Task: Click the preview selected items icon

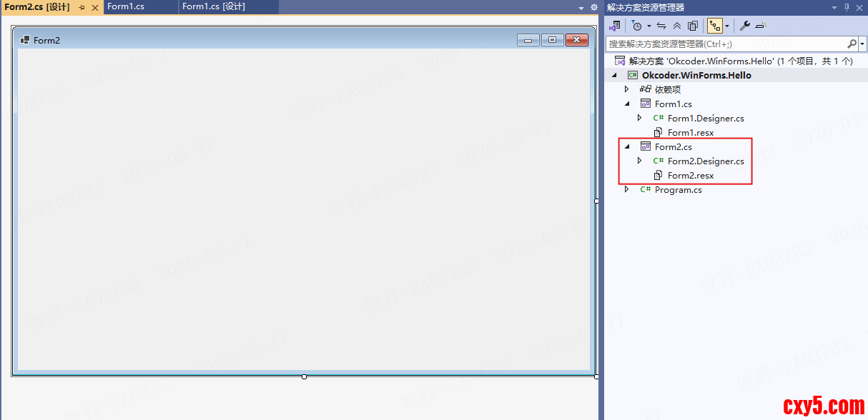Action: [760, 26]
